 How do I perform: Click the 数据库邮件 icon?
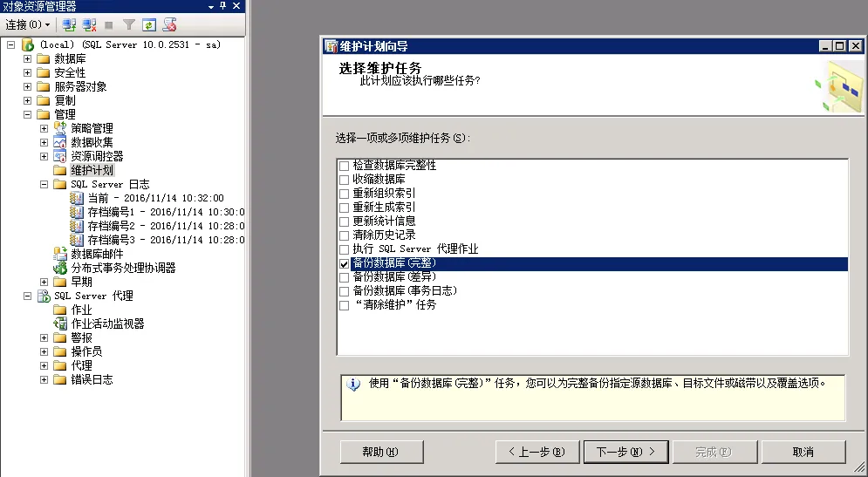(x=60, y=254)
